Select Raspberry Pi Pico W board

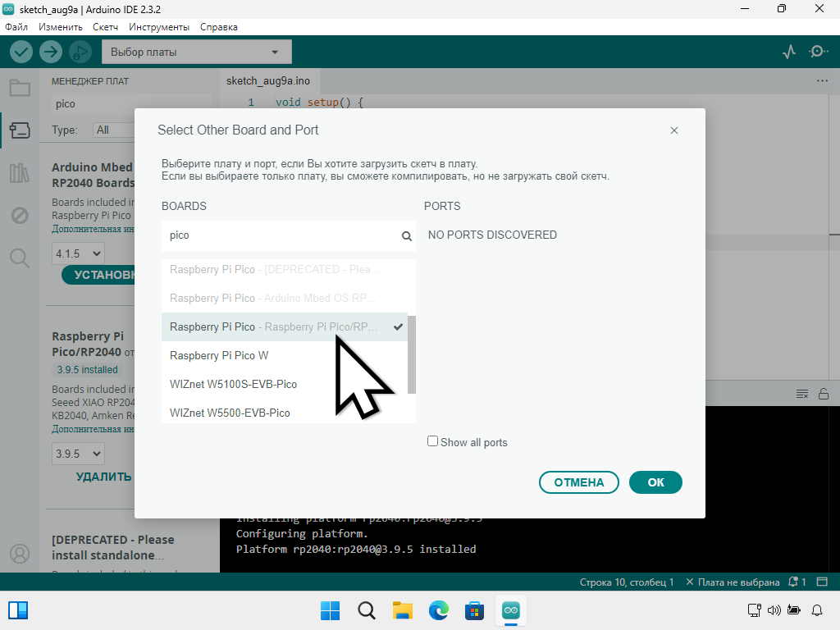coord(285,356)
